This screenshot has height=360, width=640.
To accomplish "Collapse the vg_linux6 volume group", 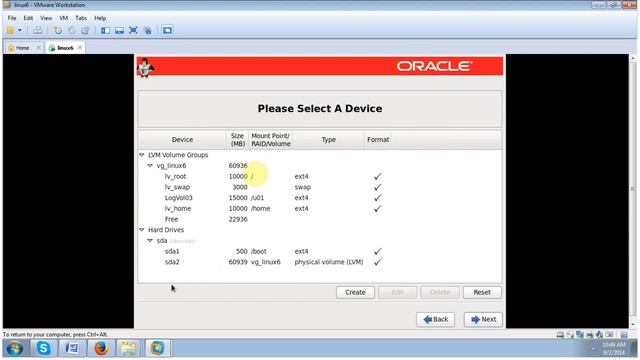I will tap(150, 166).
